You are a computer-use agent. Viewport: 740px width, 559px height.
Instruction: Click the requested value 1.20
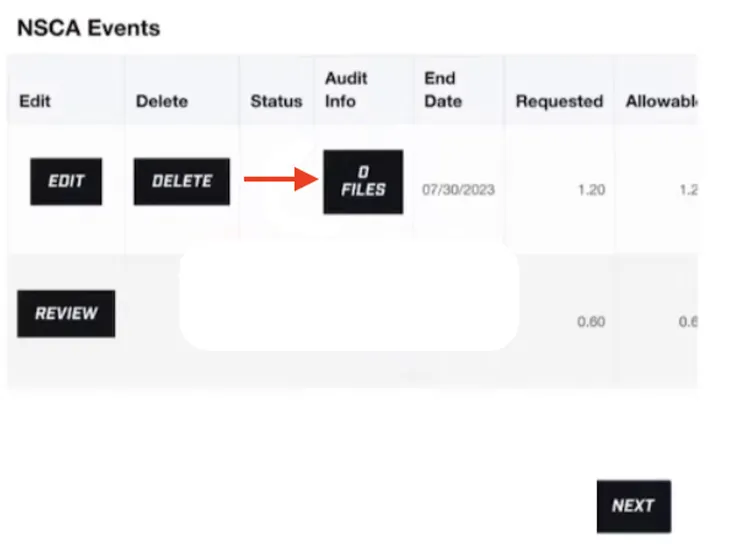(x=592, y=189)
